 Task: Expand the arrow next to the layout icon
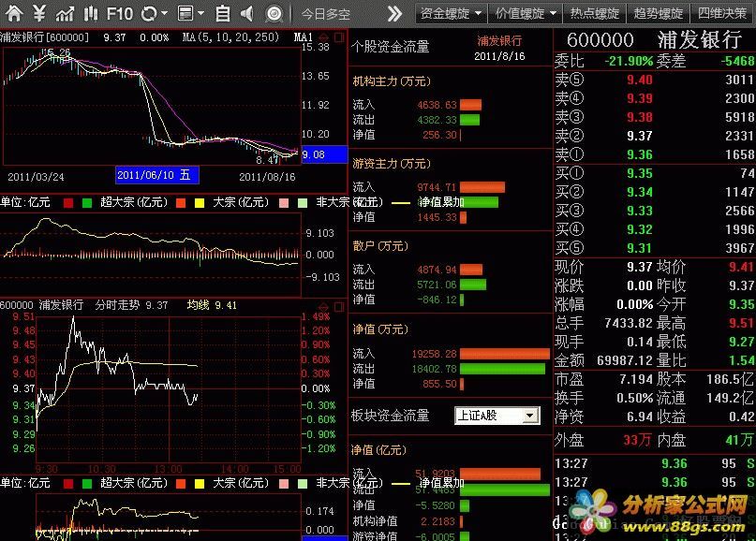pos(201,13)
